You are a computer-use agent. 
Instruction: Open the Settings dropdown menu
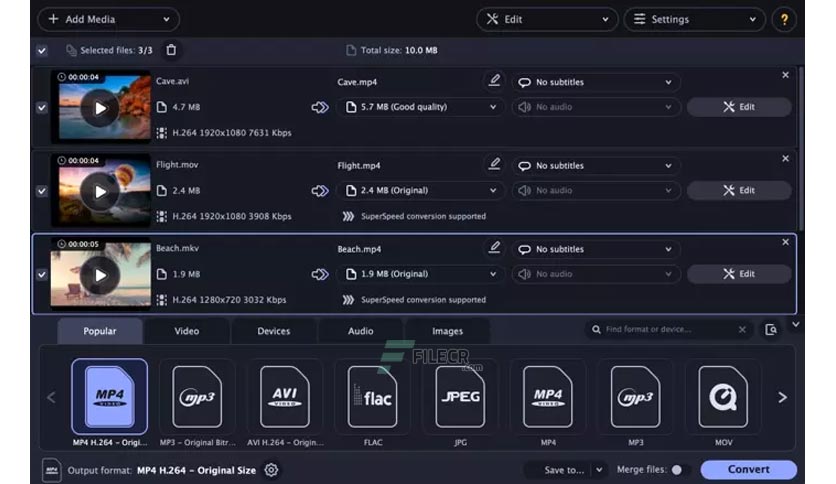694,19
